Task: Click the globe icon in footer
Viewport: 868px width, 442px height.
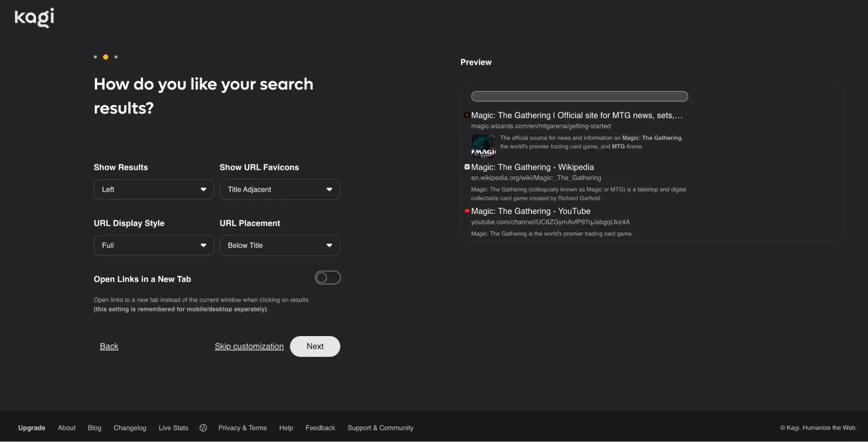Action: coord(203,428)
